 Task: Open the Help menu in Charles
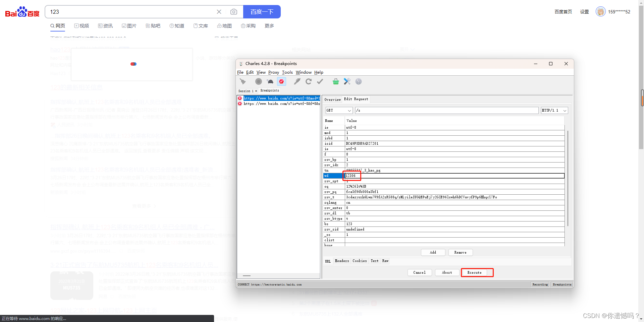tap(319, 72)
